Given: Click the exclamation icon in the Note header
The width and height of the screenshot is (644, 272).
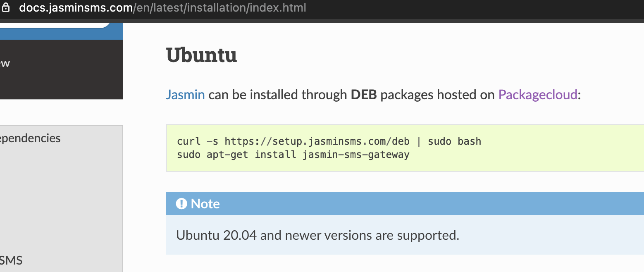Looking at the screenshot, I should (x=182, y=203).
